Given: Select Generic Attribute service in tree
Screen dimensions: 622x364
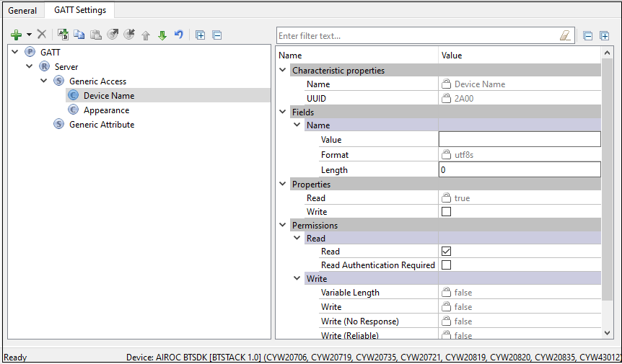Looking at the screenshot, I should pyautogui.click(x=101, y=125).
